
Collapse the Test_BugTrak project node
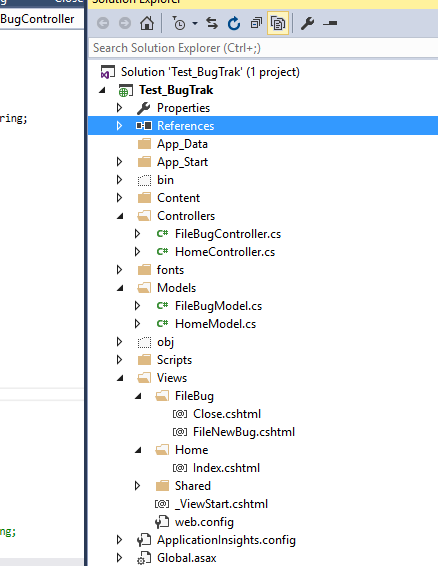click(103, 90)
